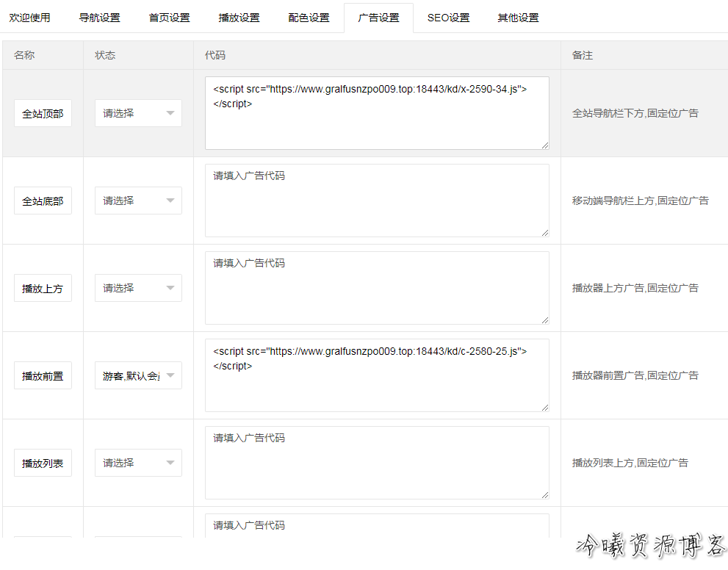Focus the empty ad code box for 播放上方

(x=377, y=288)
